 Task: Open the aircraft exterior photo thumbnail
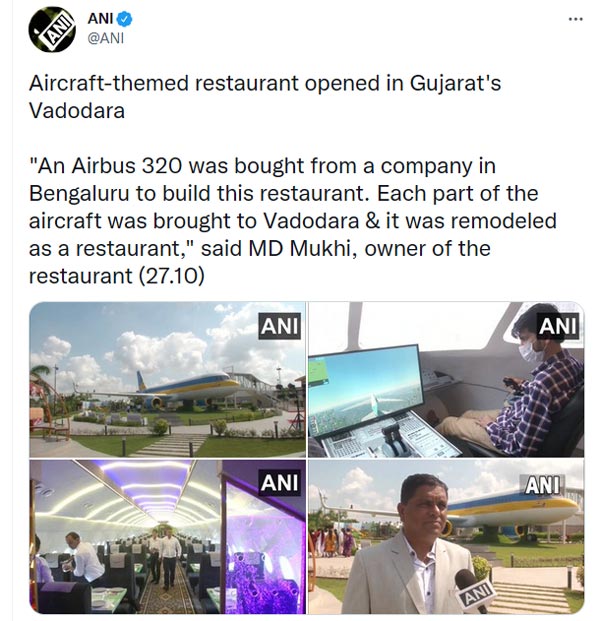[167, 380]
